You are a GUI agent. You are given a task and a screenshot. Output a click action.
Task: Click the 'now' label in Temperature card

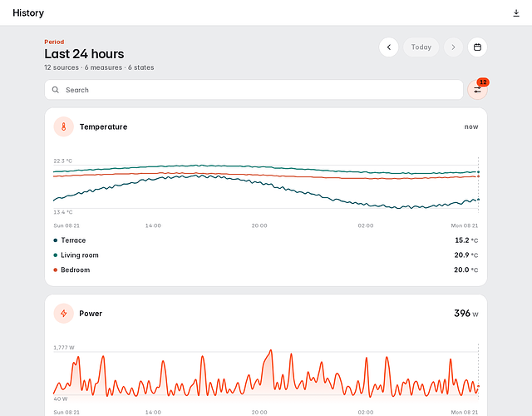tap(471, 126)
